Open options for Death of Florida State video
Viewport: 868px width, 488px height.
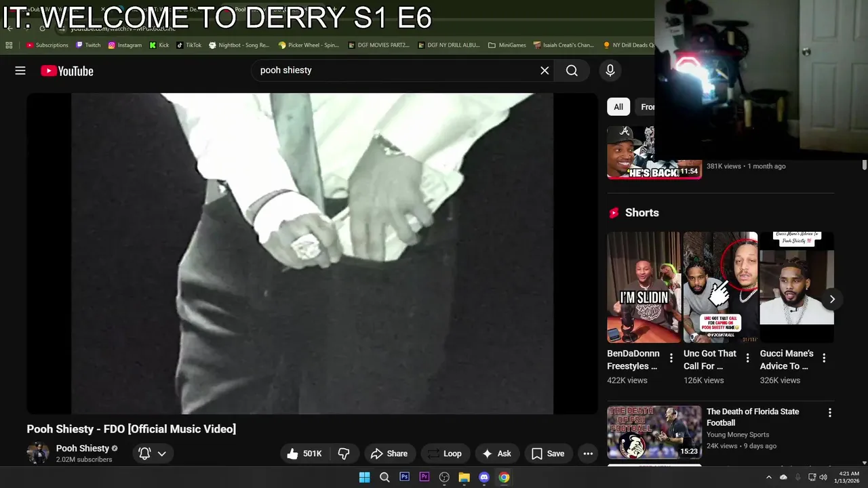pyautogui.click(x=829, y=412)
